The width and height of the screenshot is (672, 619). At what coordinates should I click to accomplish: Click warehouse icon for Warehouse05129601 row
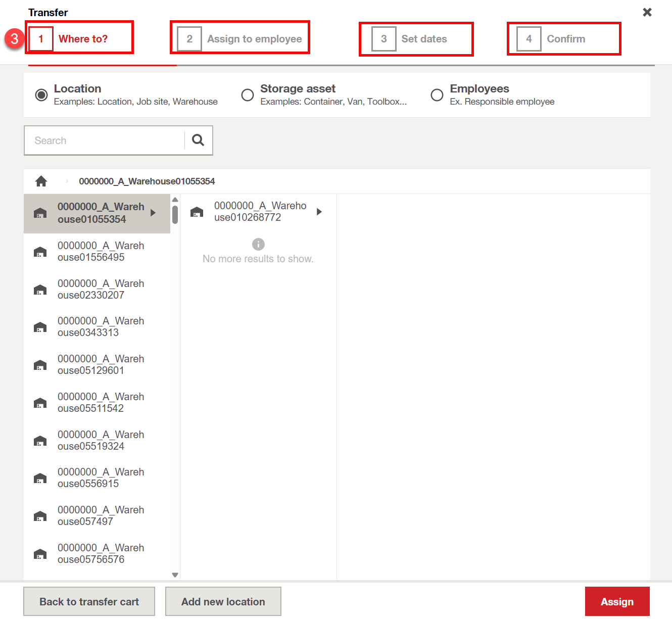click(x=40, y=365)
